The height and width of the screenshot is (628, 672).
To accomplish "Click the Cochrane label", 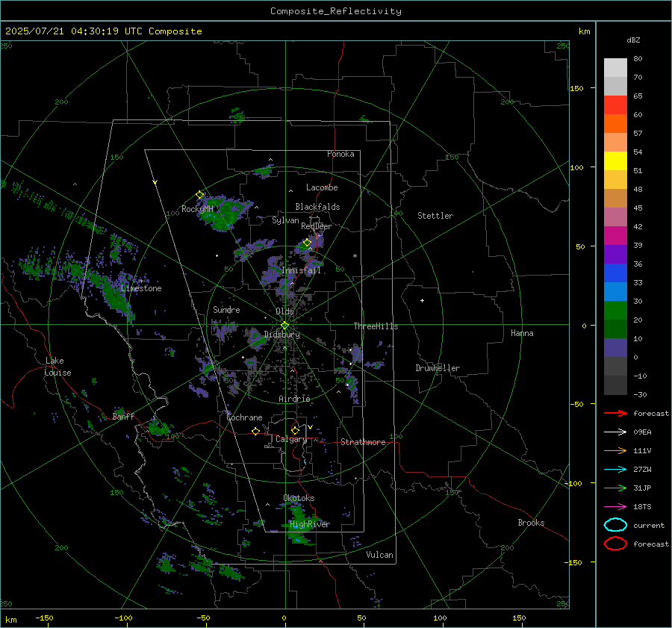I will point(244,417).
